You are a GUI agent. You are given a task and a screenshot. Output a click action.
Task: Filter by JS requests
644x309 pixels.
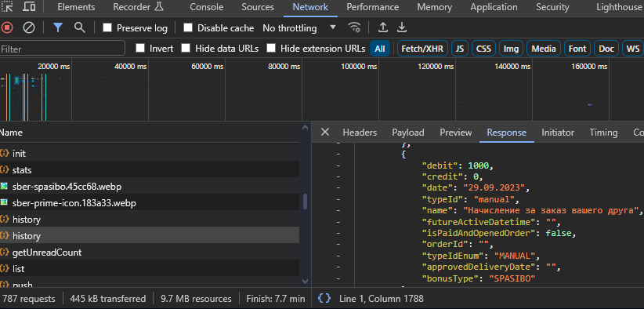click(460, 49)
